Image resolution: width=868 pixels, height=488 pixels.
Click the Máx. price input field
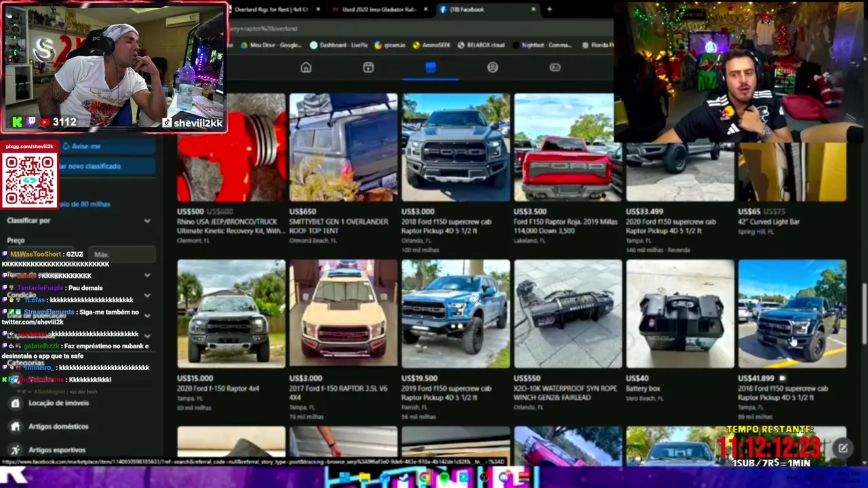[122, 254]
